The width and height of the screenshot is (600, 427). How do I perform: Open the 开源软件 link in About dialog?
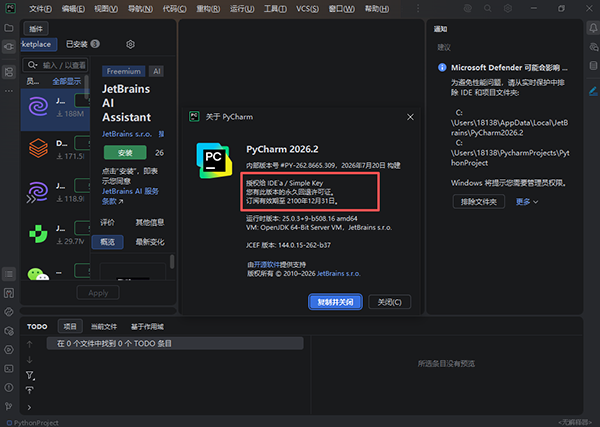tap(266, 264)
